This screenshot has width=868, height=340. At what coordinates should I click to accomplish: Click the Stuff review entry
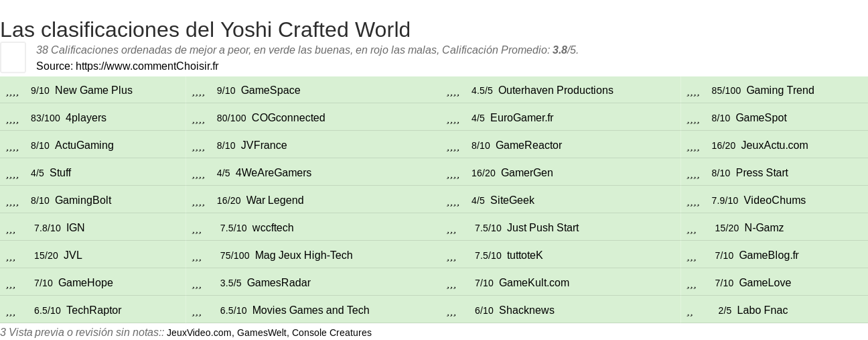coord(60,172)
